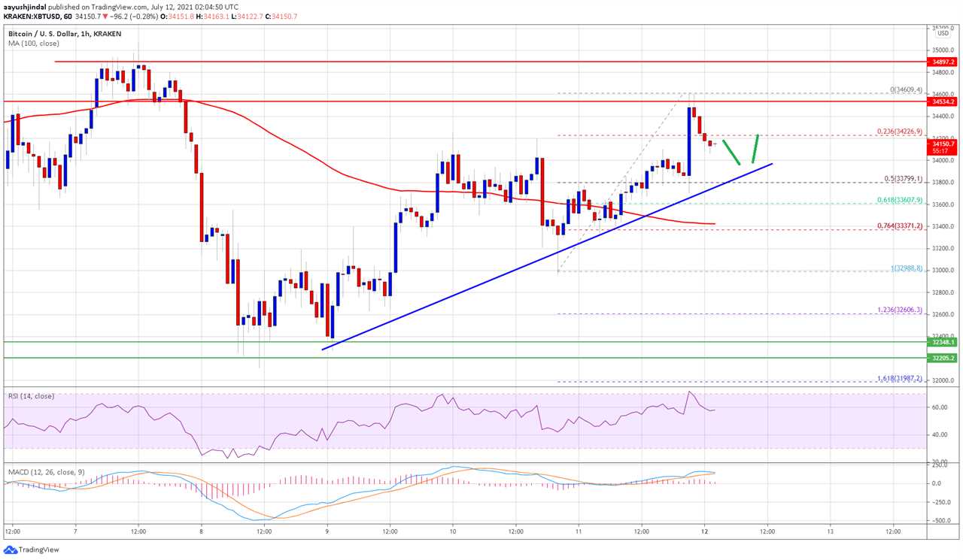Select the 34534.2 red price tag
This screenshot has width=963, height=560.
(942, 101)
